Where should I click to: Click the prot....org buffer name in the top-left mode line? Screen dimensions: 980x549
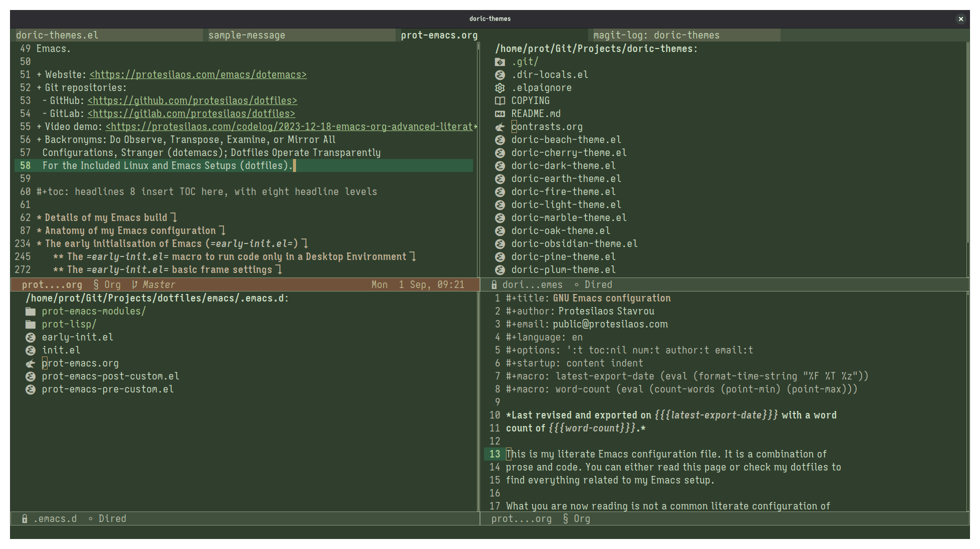pyautogui.click(x=52, y=284)
